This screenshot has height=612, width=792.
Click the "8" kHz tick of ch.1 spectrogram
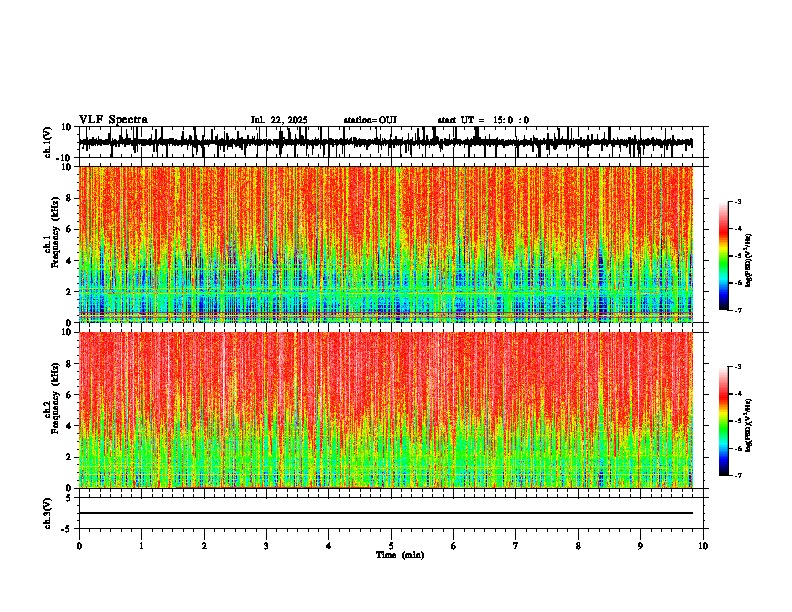pos(69,198)
